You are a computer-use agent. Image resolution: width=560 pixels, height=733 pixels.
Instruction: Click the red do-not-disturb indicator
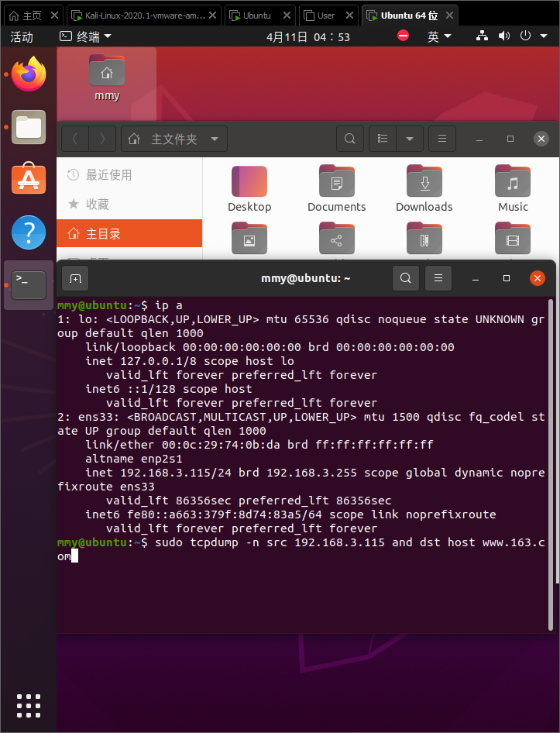403,36
